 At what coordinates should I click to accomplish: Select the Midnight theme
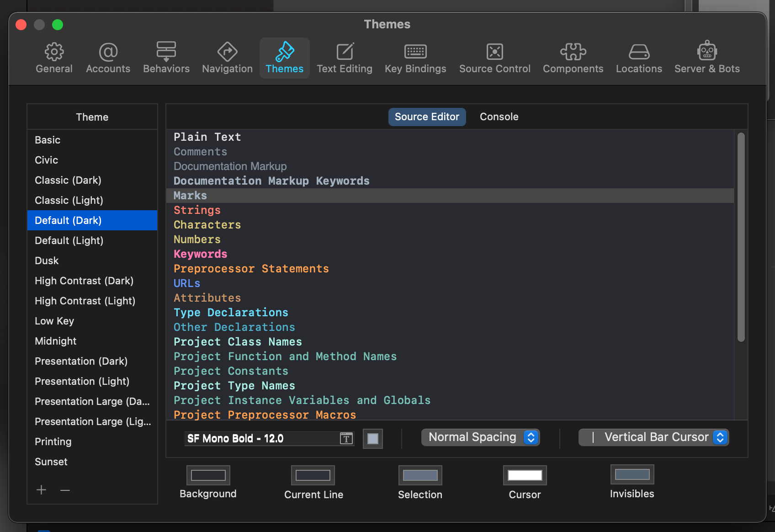(92, 341)
